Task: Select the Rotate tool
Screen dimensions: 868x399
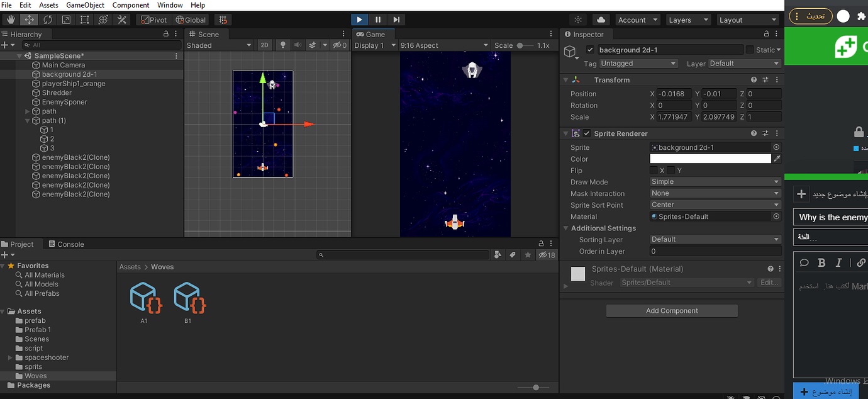Action: (48, 20)
